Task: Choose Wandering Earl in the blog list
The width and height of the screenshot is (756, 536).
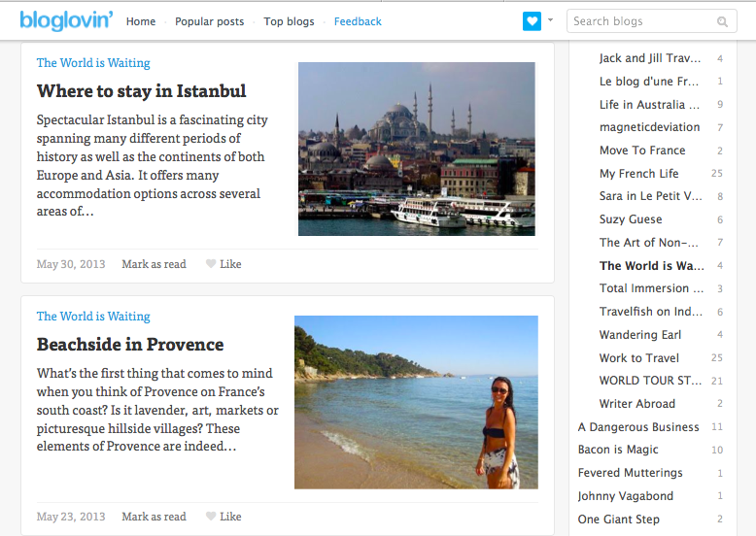Action: click(x=640, y=335)
